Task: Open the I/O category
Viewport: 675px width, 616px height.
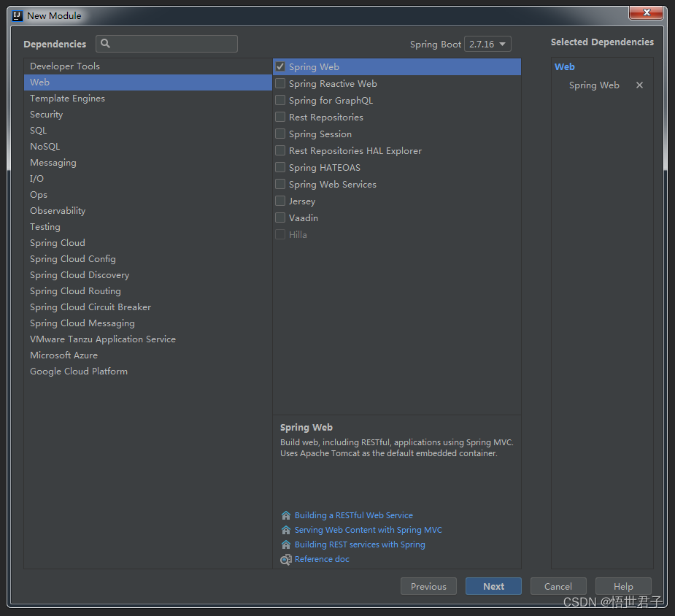Action: (x=148, y=179)
